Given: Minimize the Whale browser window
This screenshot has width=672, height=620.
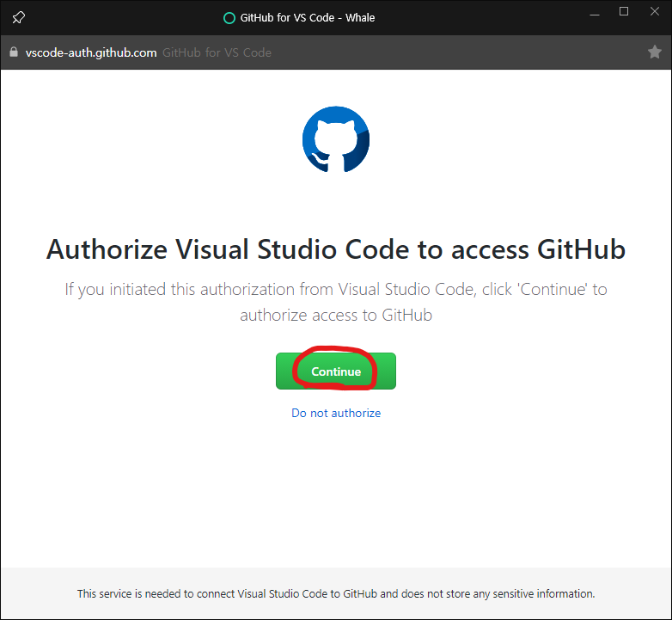Looking at the screenshot, I should coord(595,13).
